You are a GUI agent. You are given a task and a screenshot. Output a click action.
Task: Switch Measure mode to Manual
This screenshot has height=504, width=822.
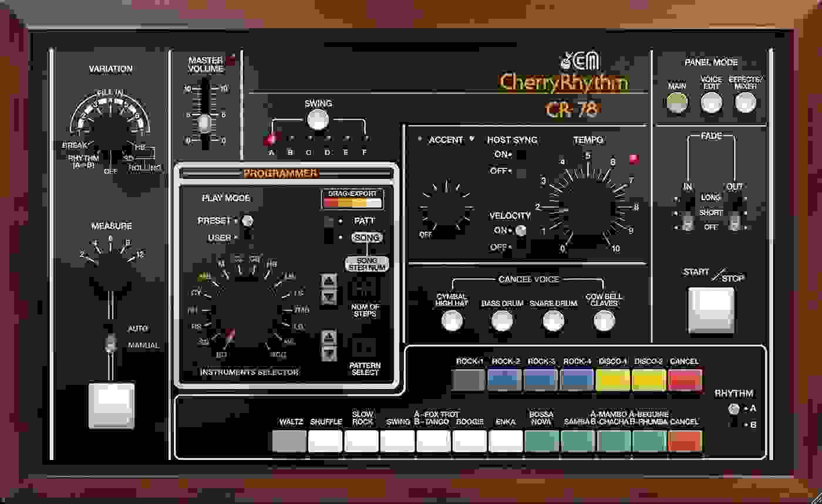coord(111,345)
